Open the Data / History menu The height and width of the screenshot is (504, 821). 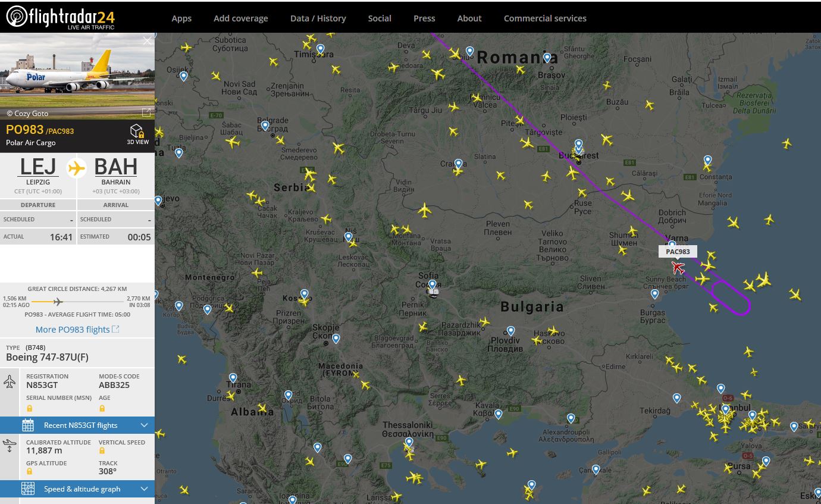pyautogui.click(x=318, y=18)
